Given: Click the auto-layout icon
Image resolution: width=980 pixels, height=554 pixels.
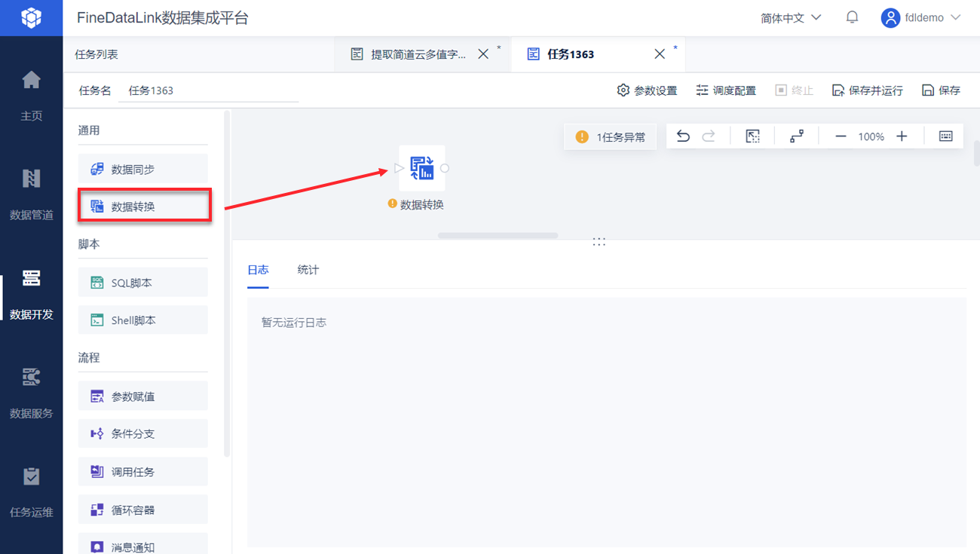Looking at the screenshot, I should pyautogui.click(x=797, y=136).
